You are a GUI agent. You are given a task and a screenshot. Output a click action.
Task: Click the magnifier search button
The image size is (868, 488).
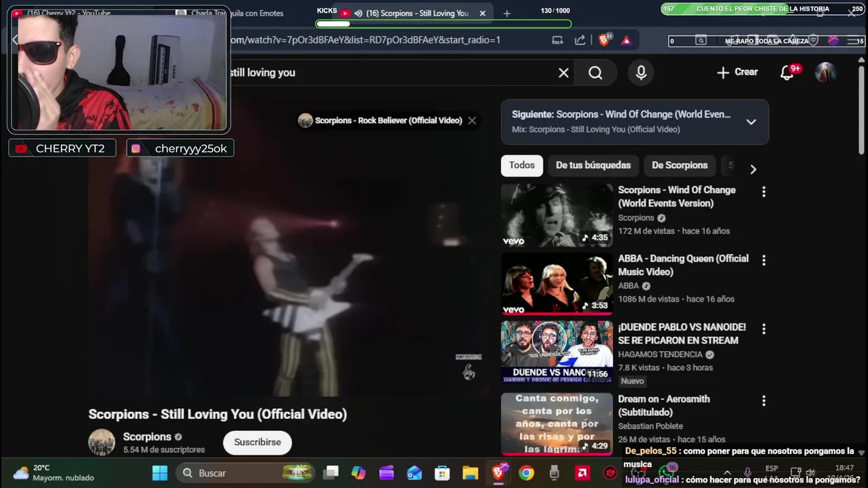[595, 73]
